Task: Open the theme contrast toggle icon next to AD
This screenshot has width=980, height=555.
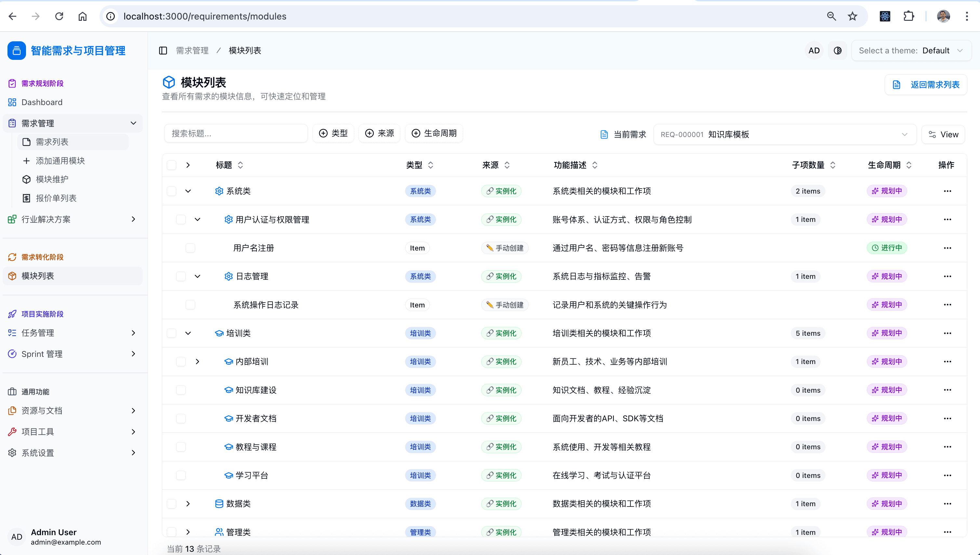Action: [x=837, y=50]
